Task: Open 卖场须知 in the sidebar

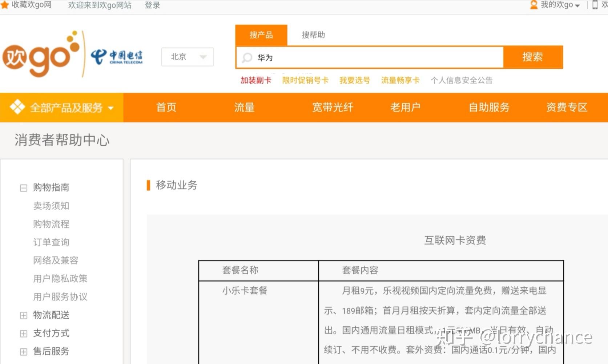Action: click(51, 206)
